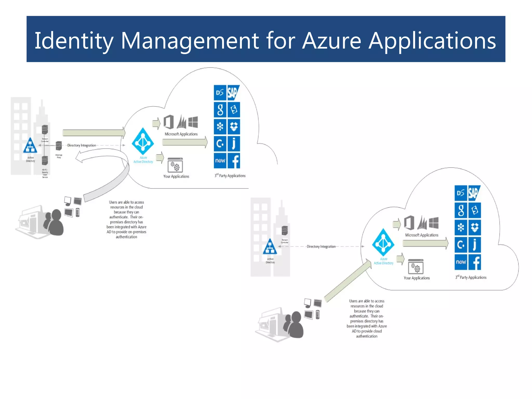The width and height of the screenshot is (532, 399).
Task: Click the 'Directory Integration' label in the second diagram
Action: click(x=321, y=247)
